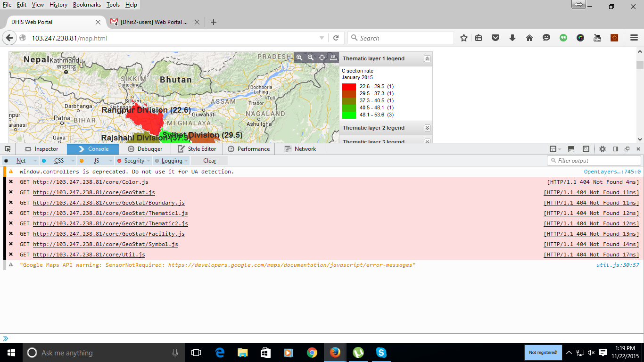This screenshot has width=644, height=362.
Task: Click the map measure distance ruler icon
Action: tap(333, 58)
